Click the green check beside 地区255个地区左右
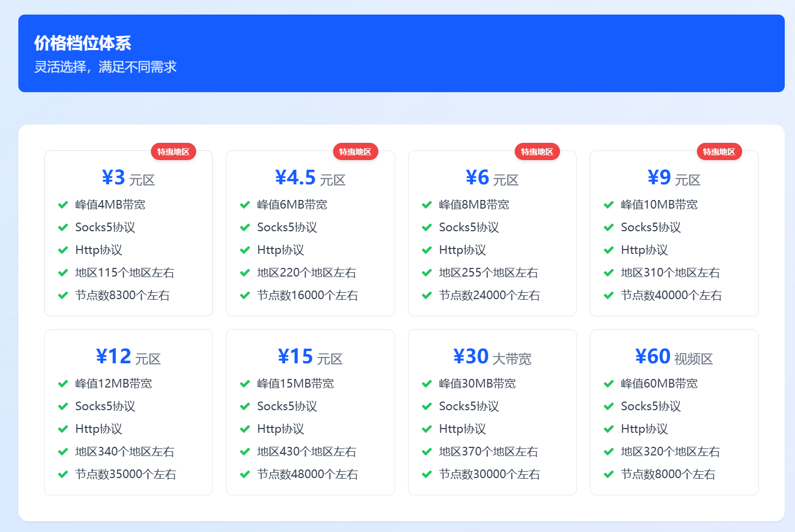Screen dimensions: 795x532 (427, 273)
